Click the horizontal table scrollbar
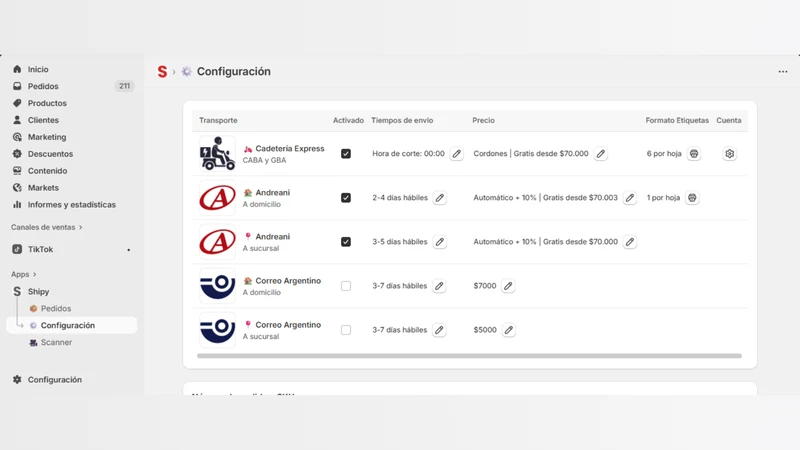The width and height of the screenshot is (800, 450). (x=469, y=356)
